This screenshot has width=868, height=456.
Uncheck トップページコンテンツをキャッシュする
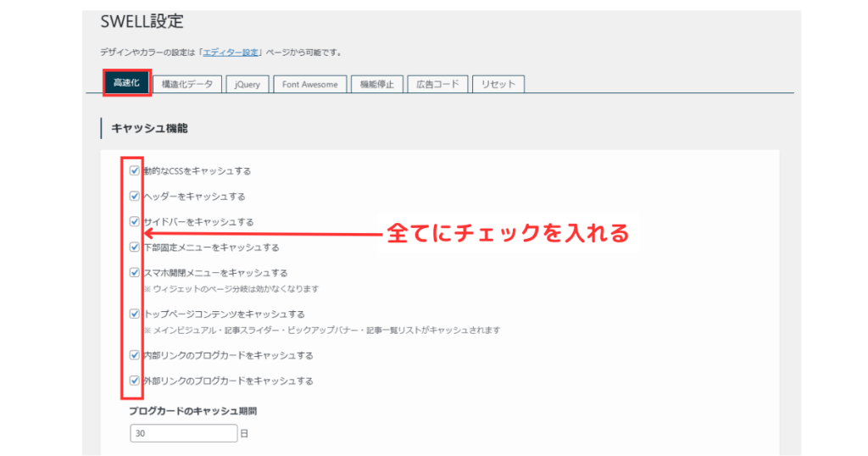tap(135, 314)
